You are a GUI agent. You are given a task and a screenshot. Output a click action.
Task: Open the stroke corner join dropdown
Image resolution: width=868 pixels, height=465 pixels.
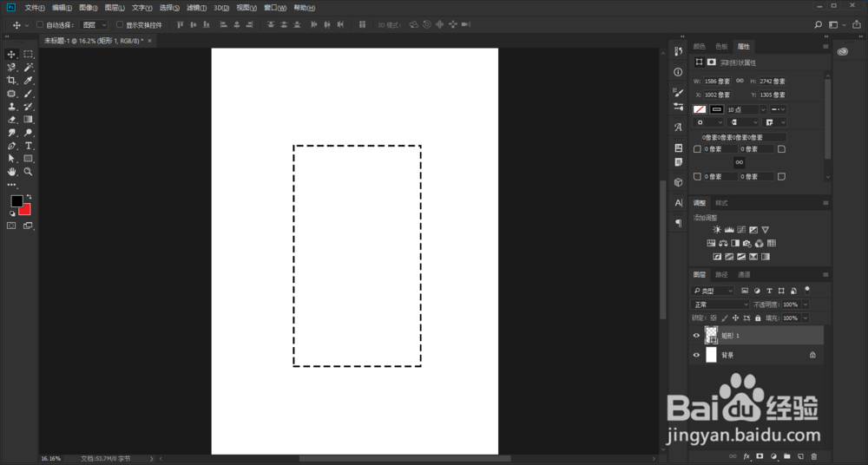click(774, 122)
